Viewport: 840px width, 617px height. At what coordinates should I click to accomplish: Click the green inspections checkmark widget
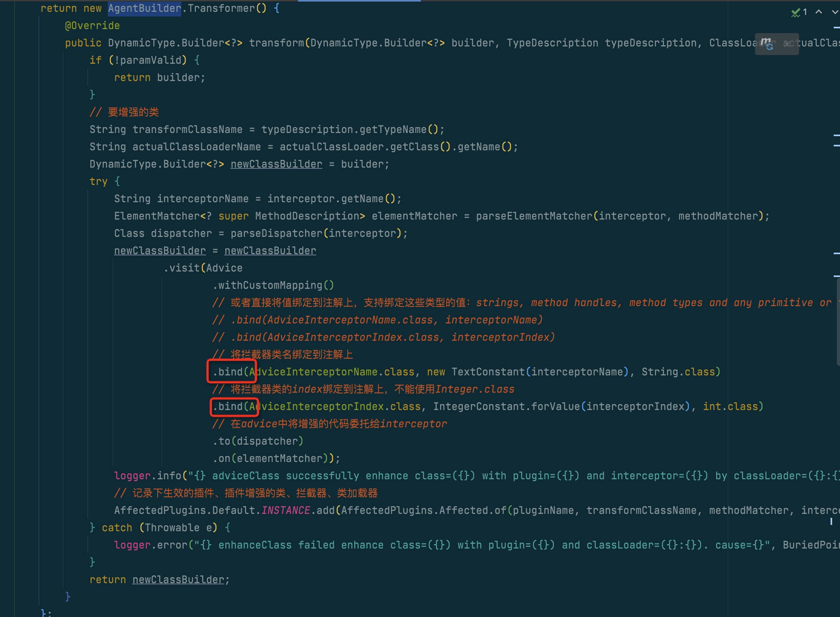[797, 12]
